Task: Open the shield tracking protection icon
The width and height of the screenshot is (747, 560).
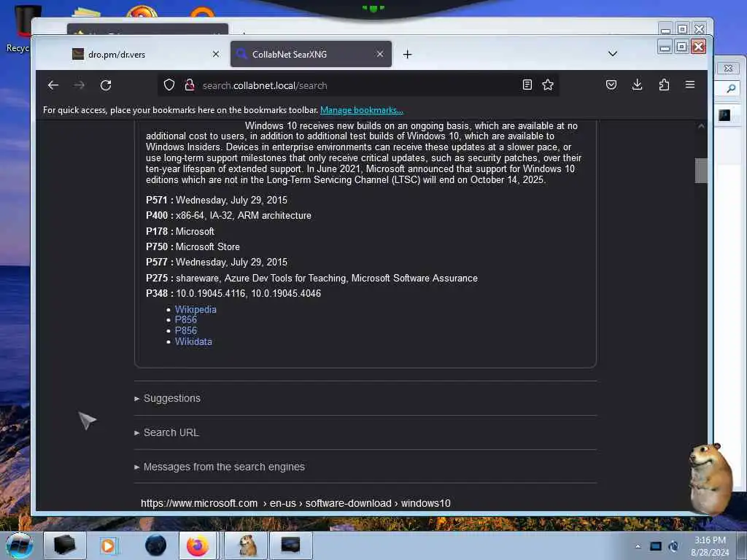Action: pos(169,85)
